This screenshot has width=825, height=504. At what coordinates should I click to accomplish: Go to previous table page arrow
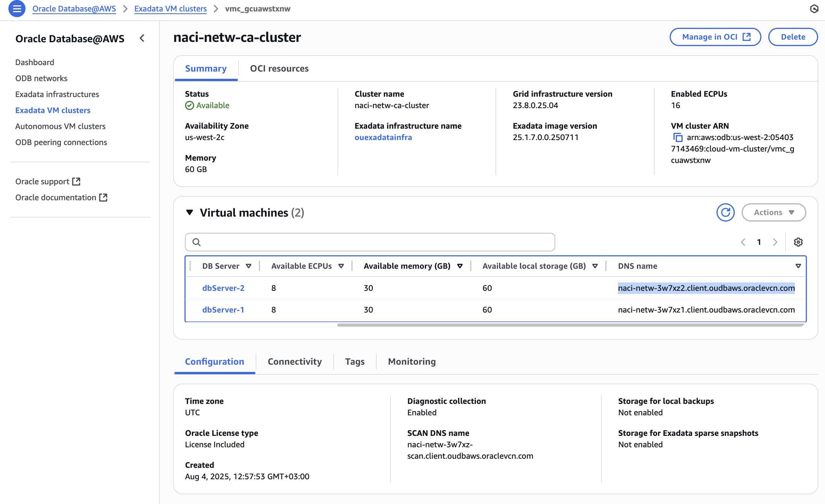click(x=743, y=242)
